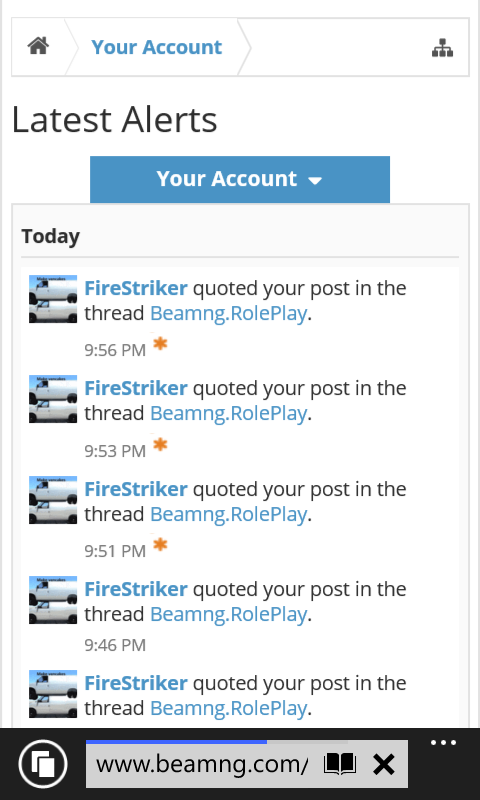Open Beamng.RolePlay thread from 9:53 PM alert
The width and height of the screenshot is (480, 800).
point(229,413)
